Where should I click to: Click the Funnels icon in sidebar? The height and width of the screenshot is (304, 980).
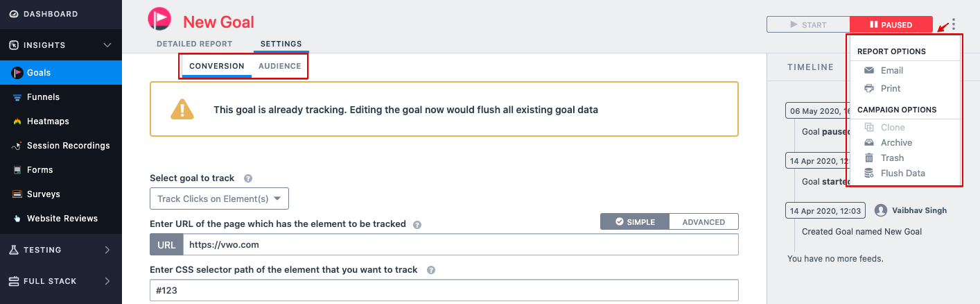[17, 97]
